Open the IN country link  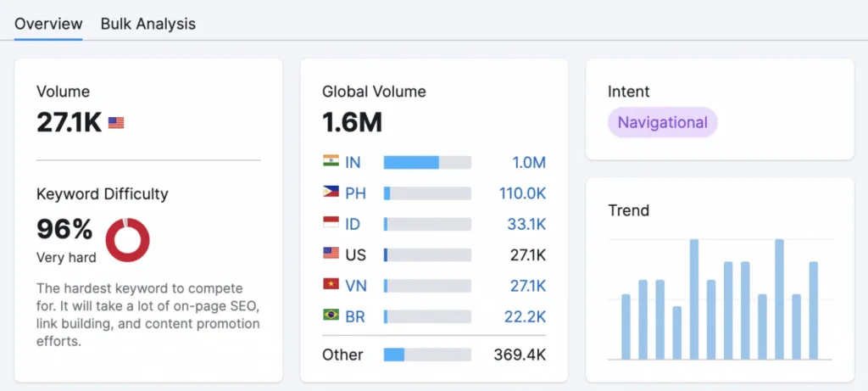(353, 162)
